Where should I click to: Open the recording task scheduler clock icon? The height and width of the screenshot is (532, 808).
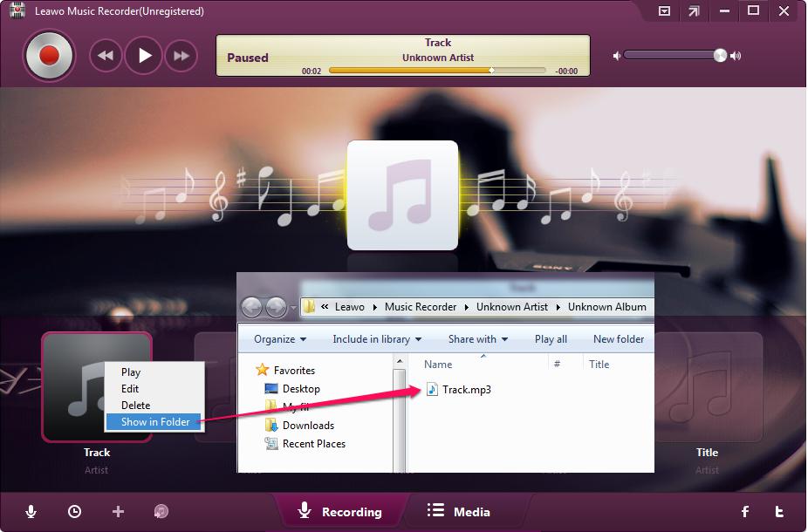click(74, 511)
